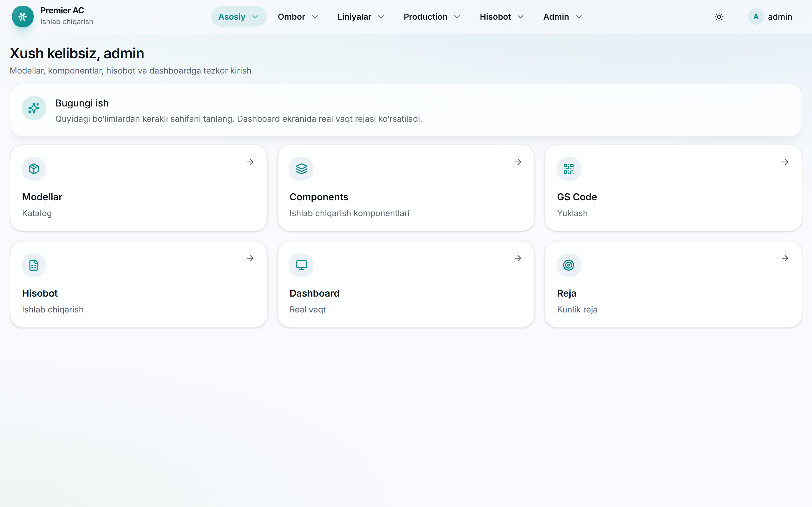The height and width of the screenshot is (507, 812).
Task: Click the Hisobot spreadsheet file icon
Action: (34, 265)
